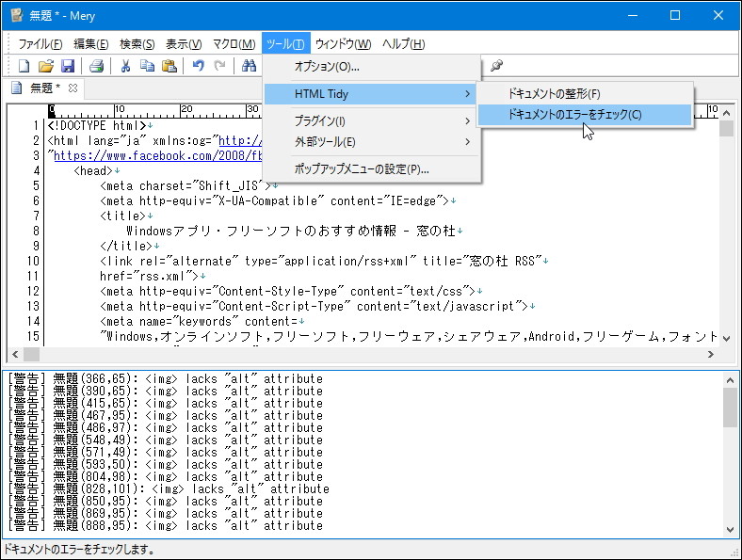This screenshot has height=560, width=742.
Task: Open the マクロ(M) menu
Action: point(234,44)
